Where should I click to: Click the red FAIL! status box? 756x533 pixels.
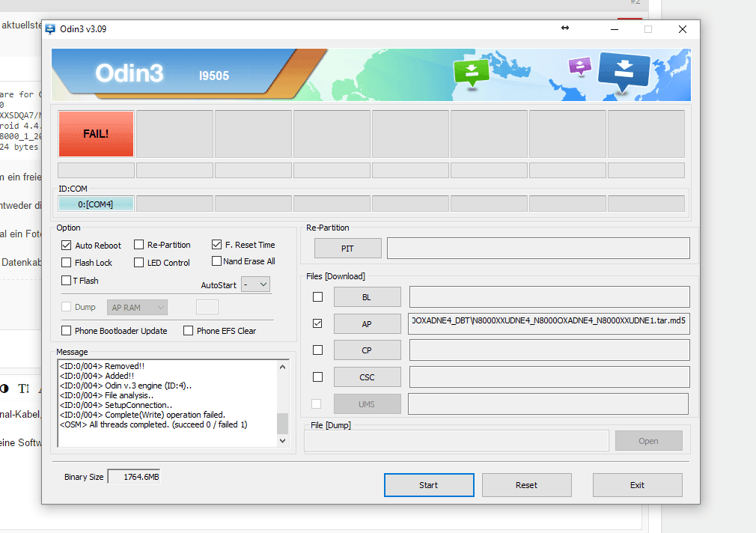click(x=96, y=133)
